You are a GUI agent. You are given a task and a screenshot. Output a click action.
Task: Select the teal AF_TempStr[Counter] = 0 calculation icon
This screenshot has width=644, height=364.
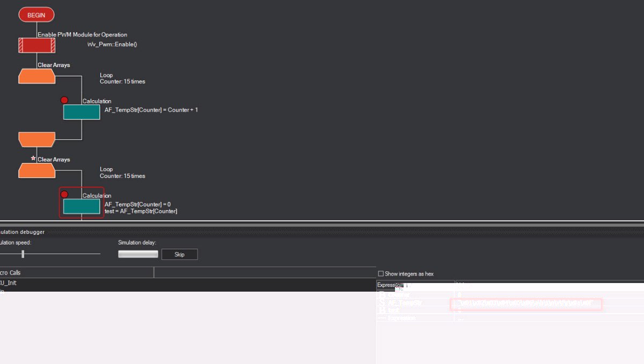(x=82, y=206)
